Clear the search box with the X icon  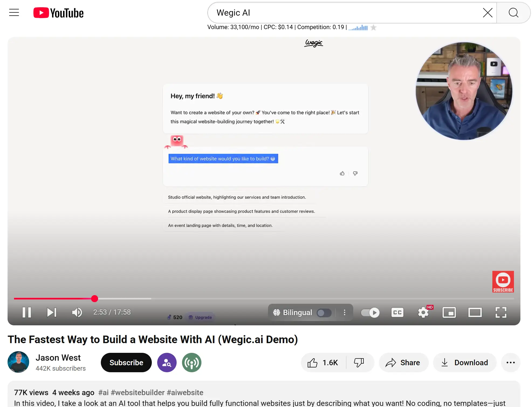(x=488, y=13)
